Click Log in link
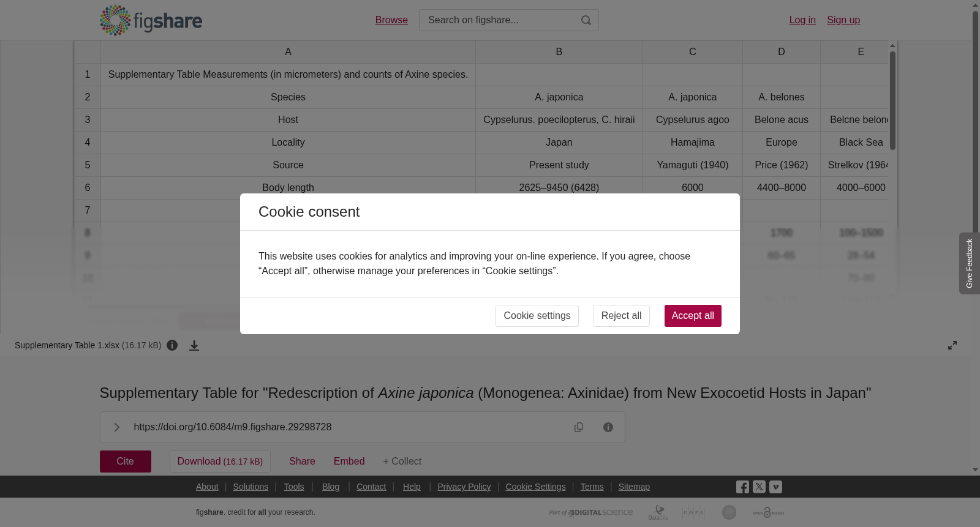Viewport: 980px width, 527px height. [802, 20]
